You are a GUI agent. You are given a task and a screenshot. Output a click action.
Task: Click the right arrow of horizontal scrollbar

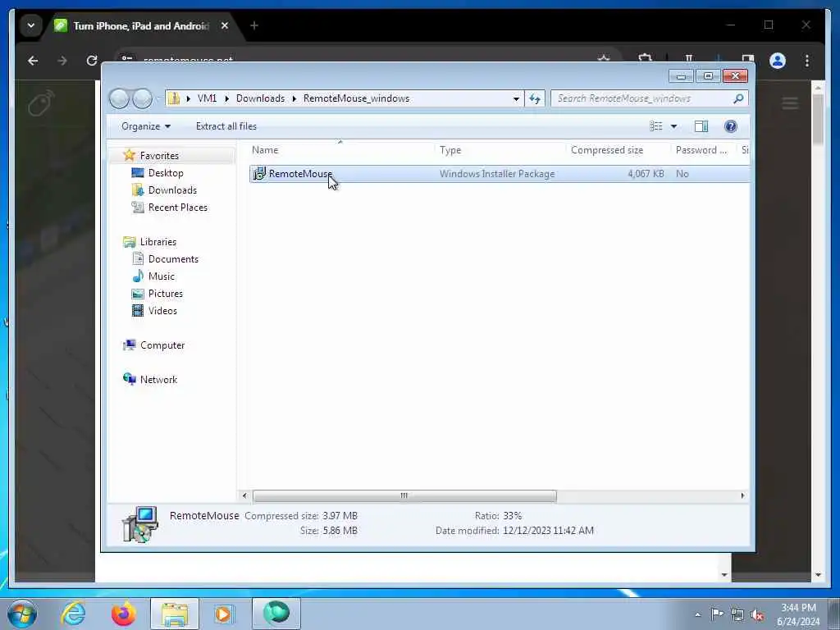(742, 495)
